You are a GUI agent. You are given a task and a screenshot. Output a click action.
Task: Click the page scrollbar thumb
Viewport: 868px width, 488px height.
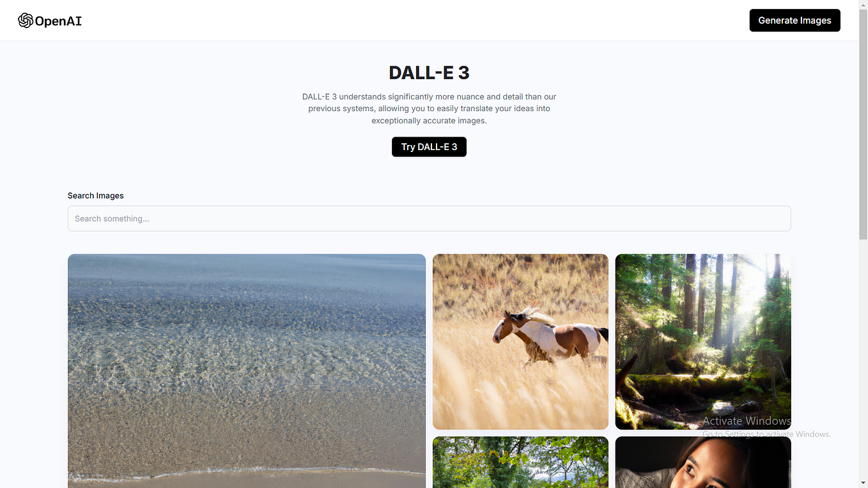point(863,125)
